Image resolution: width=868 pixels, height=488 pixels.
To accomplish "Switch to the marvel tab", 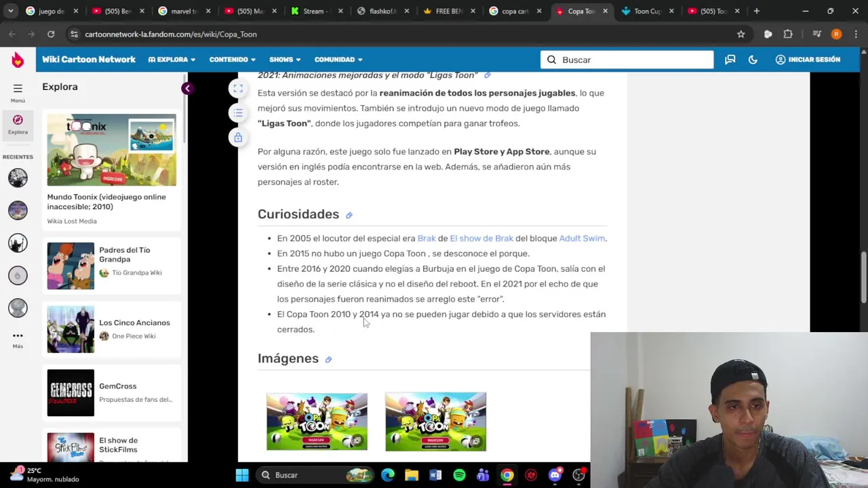I will [182, 12].
